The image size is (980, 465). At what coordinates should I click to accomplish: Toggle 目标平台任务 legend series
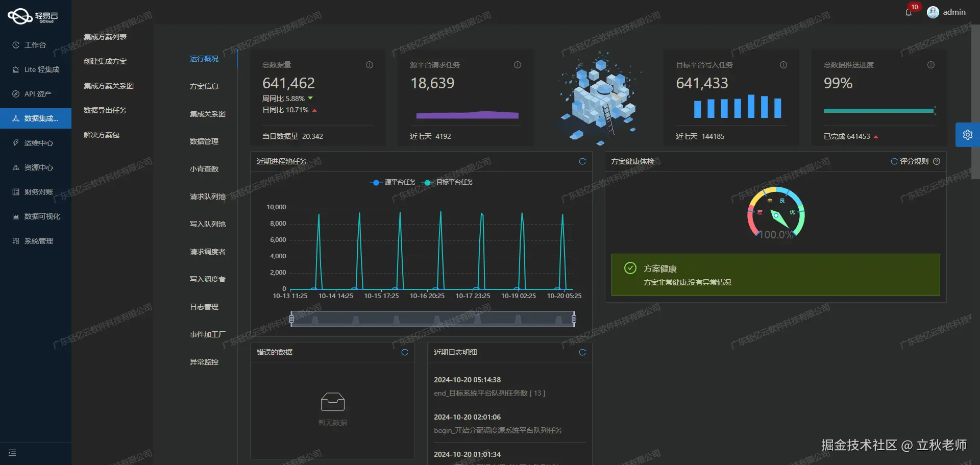[447, 182]
